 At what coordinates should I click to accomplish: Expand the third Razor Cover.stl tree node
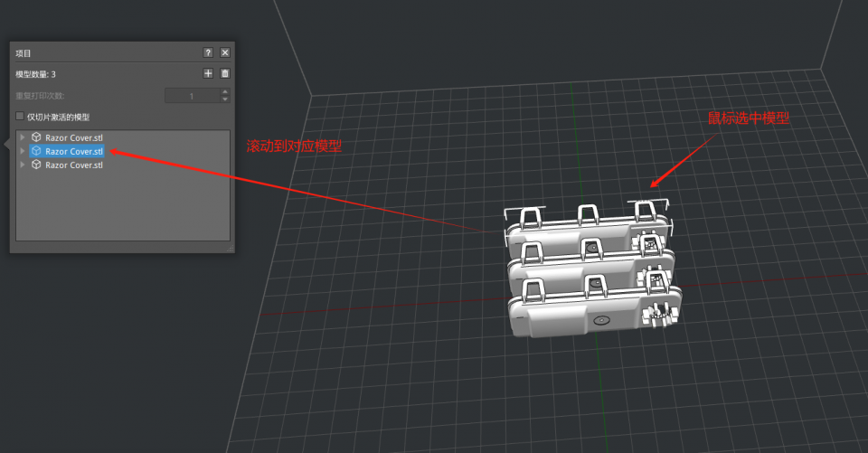(23, 165)
